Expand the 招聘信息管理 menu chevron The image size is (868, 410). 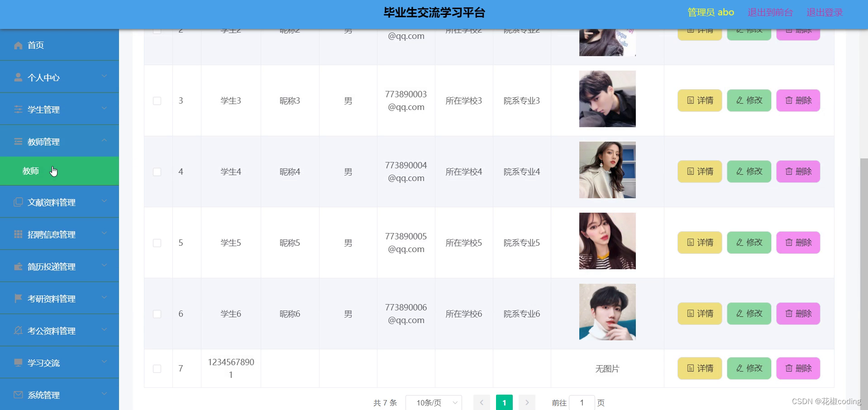click(x=104, y=233)
